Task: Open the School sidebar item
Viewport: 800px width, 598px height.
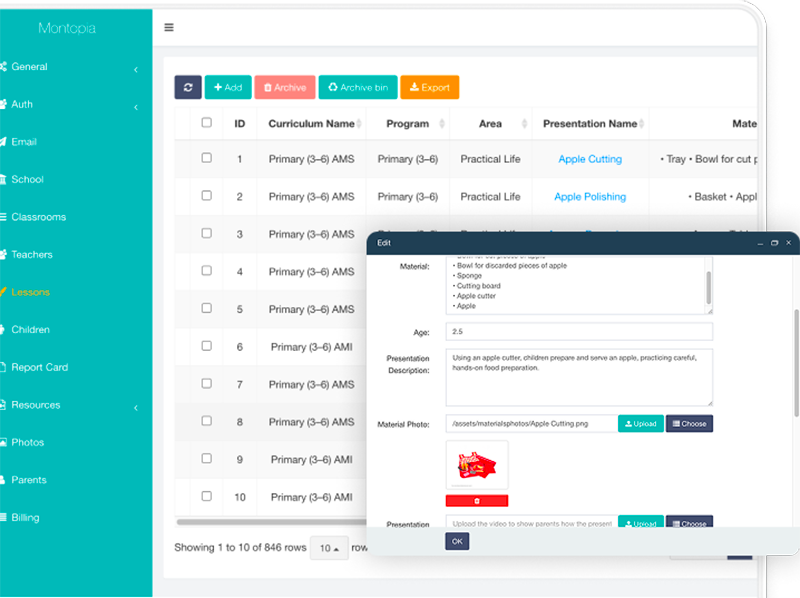Action: (x=27, y=180)
